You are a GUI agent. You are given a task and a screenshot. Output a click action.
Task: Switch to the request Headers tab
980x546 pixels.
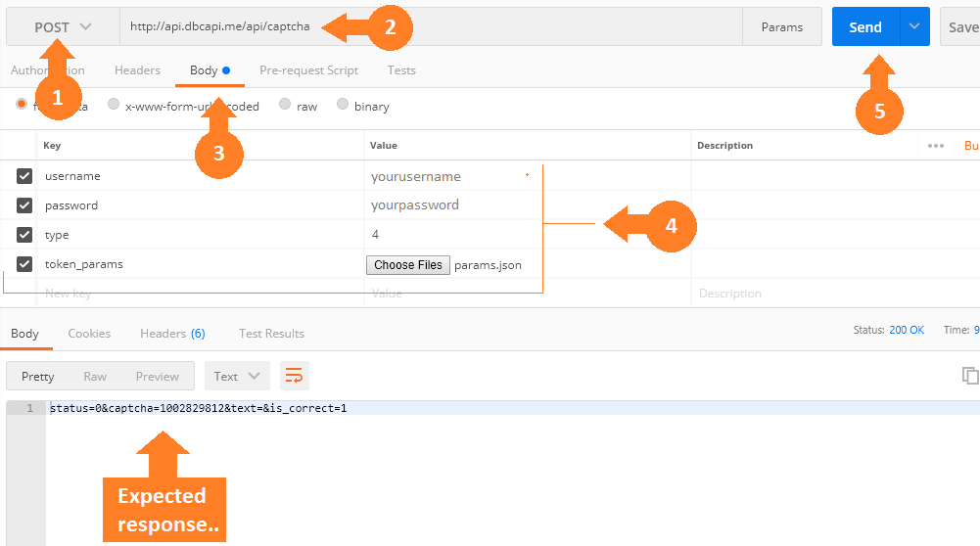tap(137, 70)
